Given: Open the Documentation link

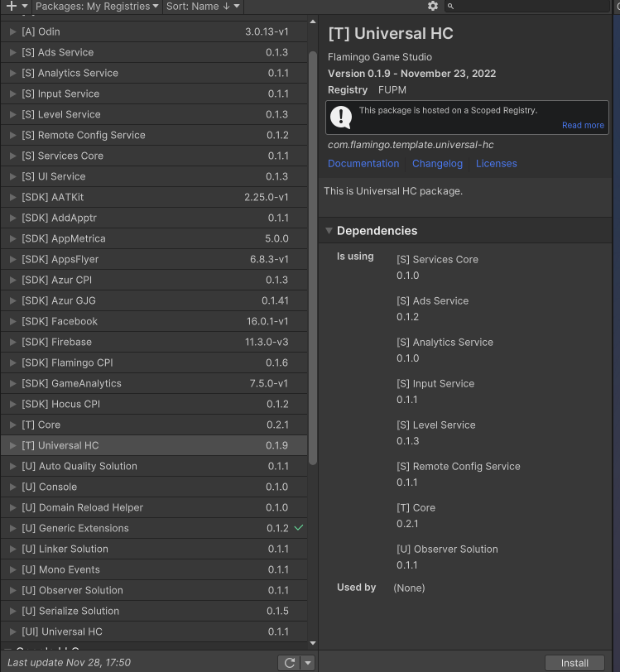Looking at the screenshot, I should [x=363, y=163].
